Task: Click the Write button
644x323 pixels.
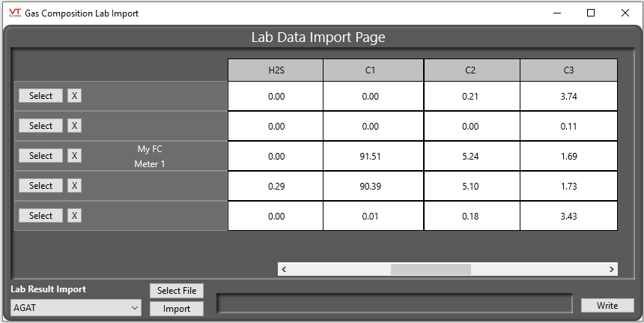Action: [607, 306]
